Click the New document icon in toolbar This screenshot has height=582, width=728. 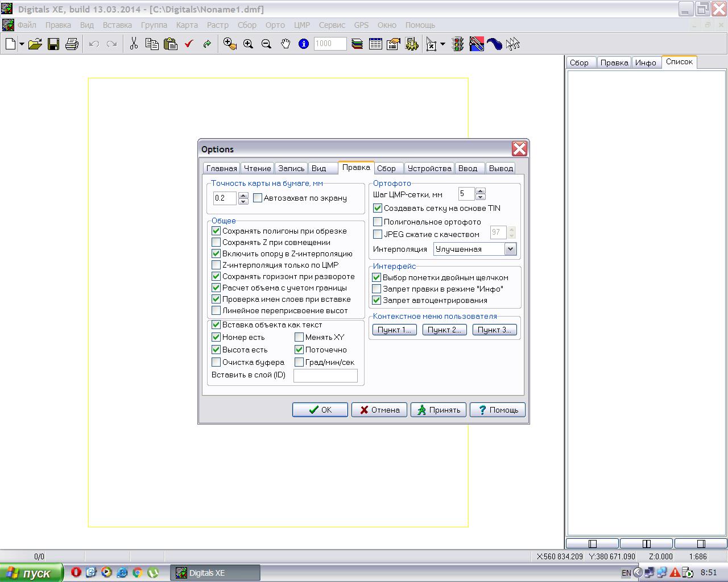coord(10,44)
